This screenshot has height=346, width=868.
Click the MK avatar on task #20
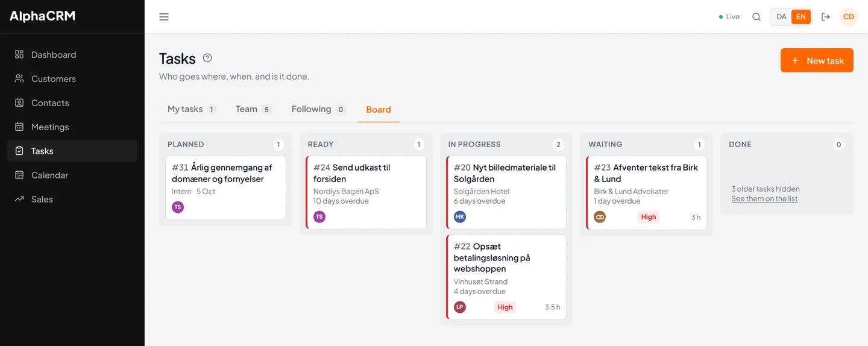tap(460, 217)
